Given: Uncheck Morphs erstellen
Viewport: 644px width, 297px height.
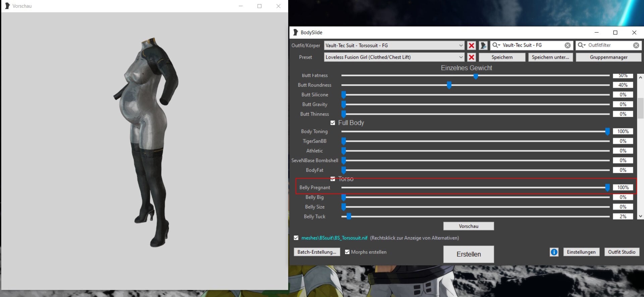Looking at the screenshot, I should pos(347,252).
